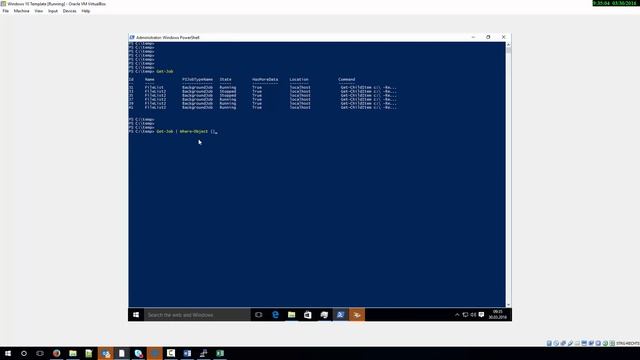Viewport: 640px width, 360px height.
Task: Click the guest Windows Start button
Action: 136,315
